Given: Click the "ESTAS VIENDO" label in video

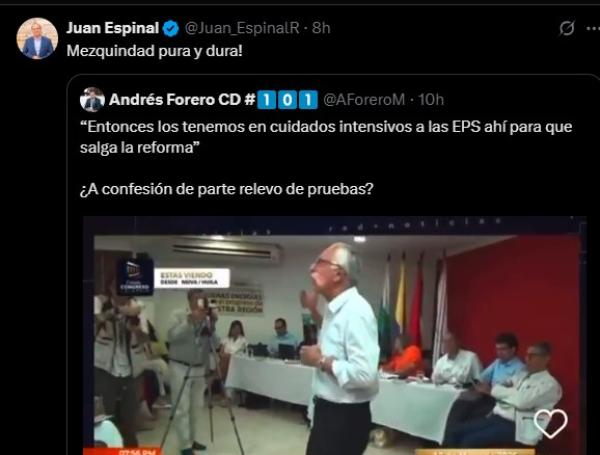Looking at the screenshot, I should (x=192, y=278).
